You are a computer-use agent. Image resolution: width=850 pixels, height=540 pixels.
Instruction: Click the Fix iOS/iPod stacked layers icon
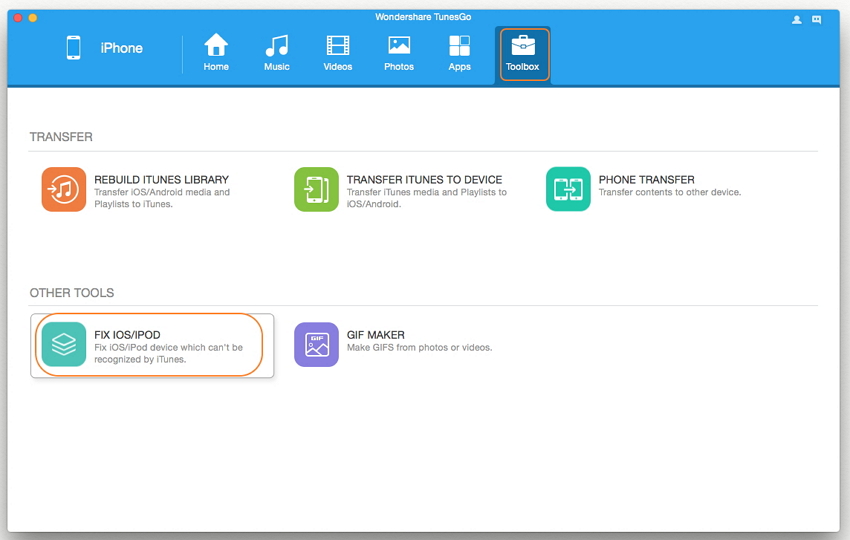point(64,344)
